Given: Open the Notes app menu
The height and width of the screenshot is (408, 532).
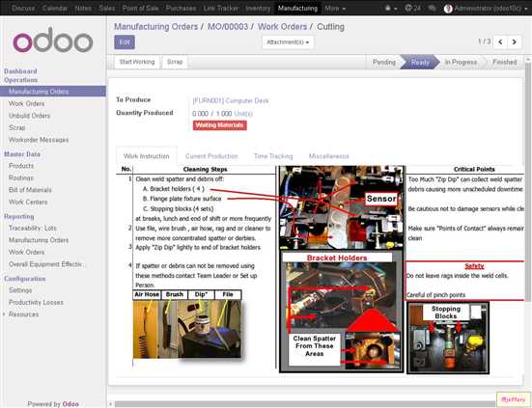Looking at the screenshot, I should coord(83,8).
